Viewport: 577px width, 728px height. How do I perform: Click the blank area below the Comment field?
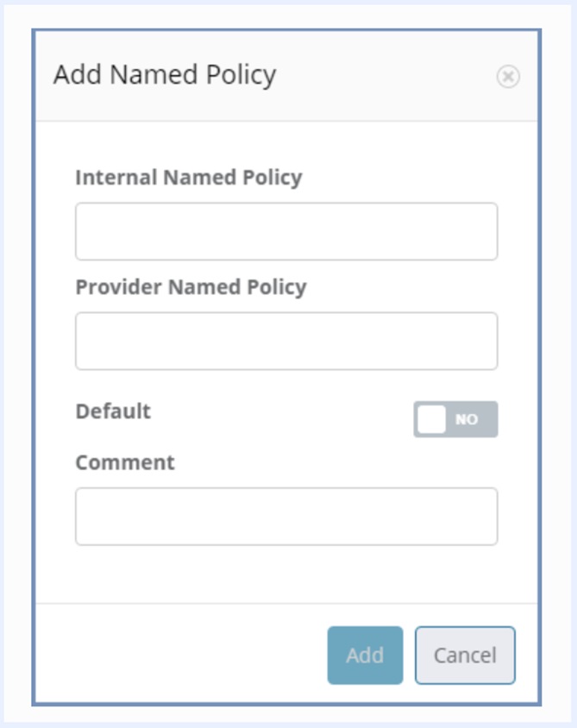pos(286,574)
